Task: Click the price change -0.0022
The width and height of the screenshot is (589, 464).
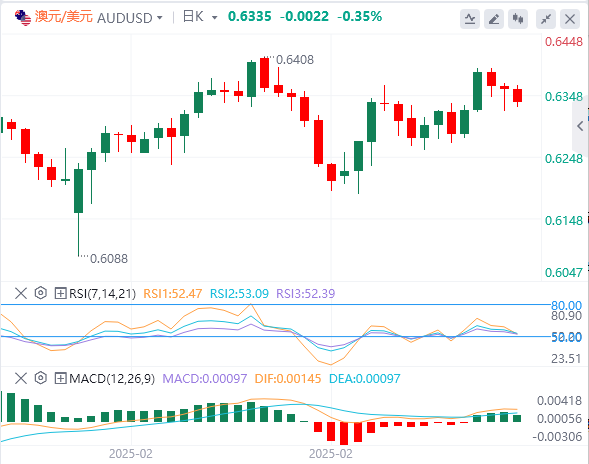Action: point(304,17)
